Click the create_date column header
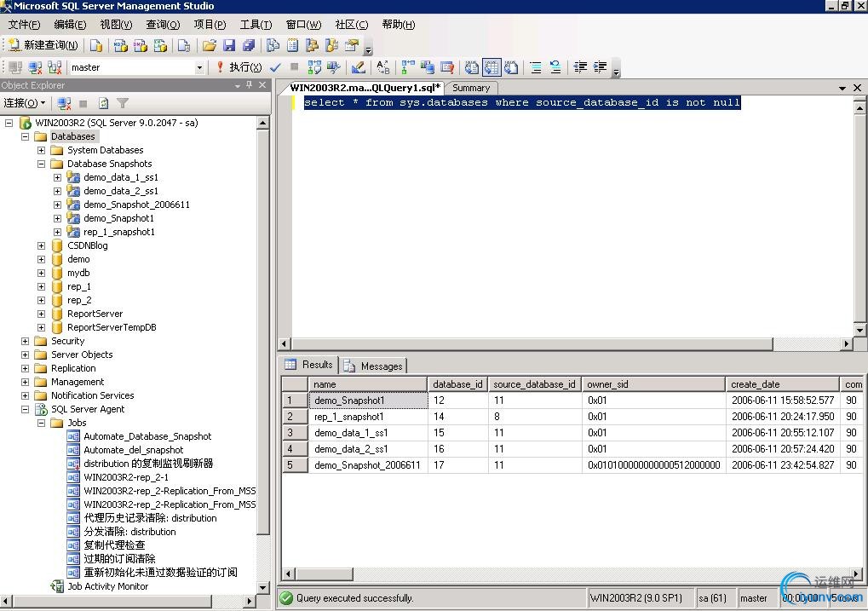The width and height of the screenshot is (868, 611). [x=782, y=383]
